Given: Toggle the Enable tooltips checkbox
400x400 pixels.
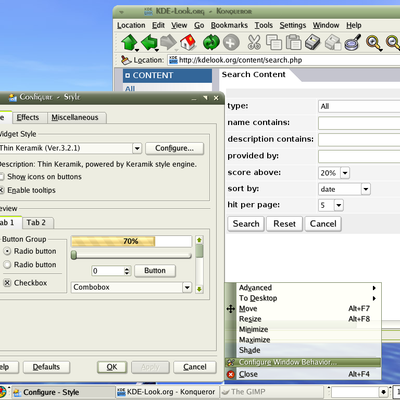Looking at the screenshot, I should click(2, 190).
